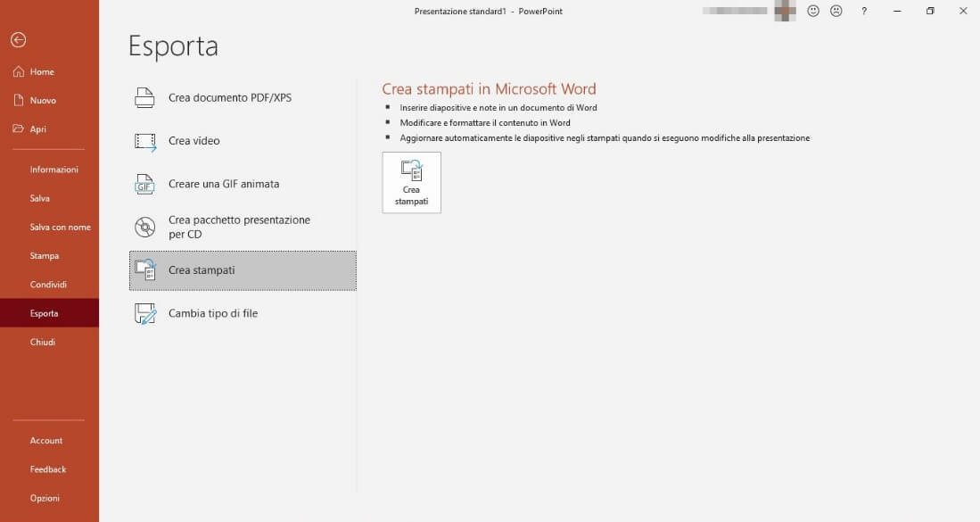Open the Account page

coord(46,441)
